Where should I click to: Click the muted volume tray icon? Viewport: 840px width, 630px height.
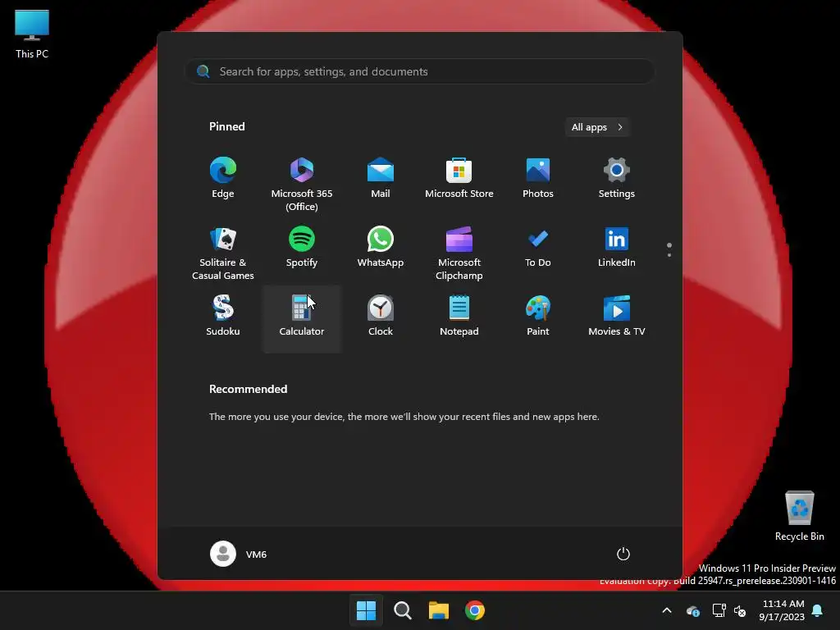pos(740,610)
